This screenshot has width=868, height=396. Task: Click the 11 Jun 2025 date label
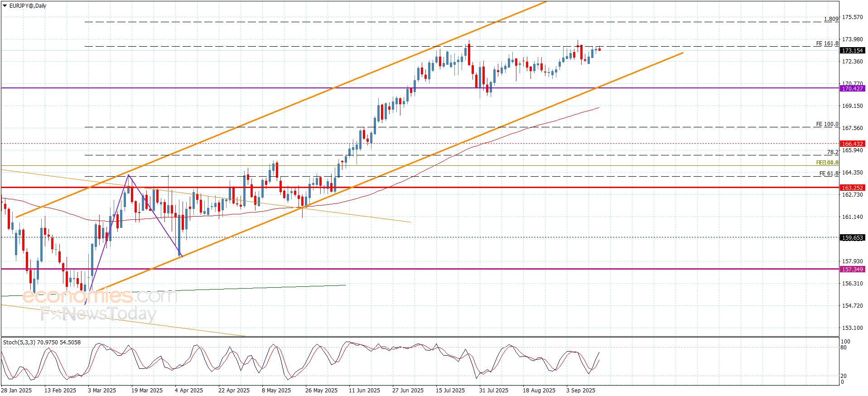pyautogui.click(x=364, y=391)
